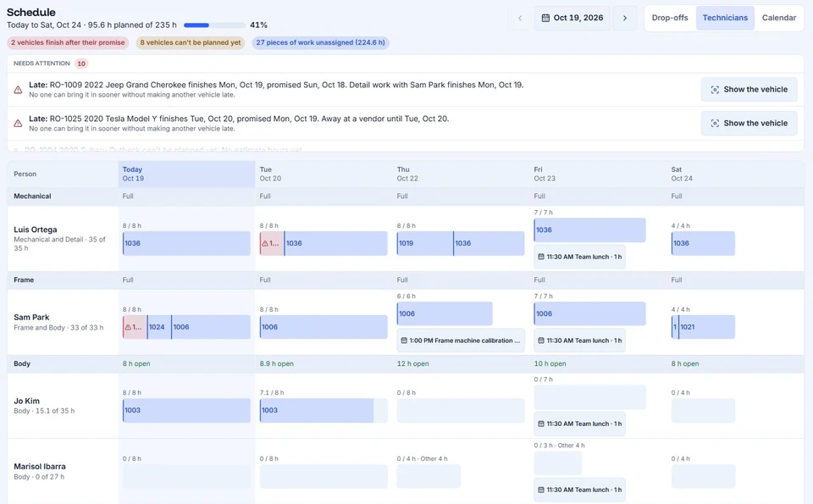Click the warning icon beside RO-1009 late alert
The width and height of the screenshot is (813, 504).
(18, 90)
